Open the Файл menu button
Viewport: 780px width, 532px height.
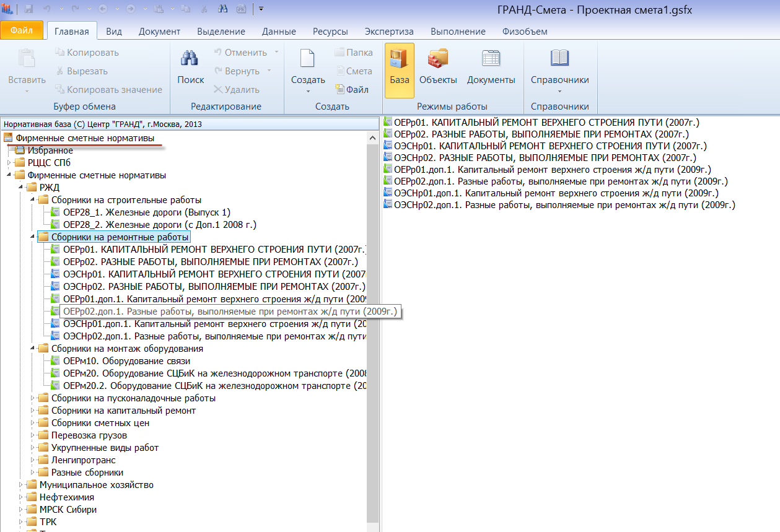pos(22,30)
